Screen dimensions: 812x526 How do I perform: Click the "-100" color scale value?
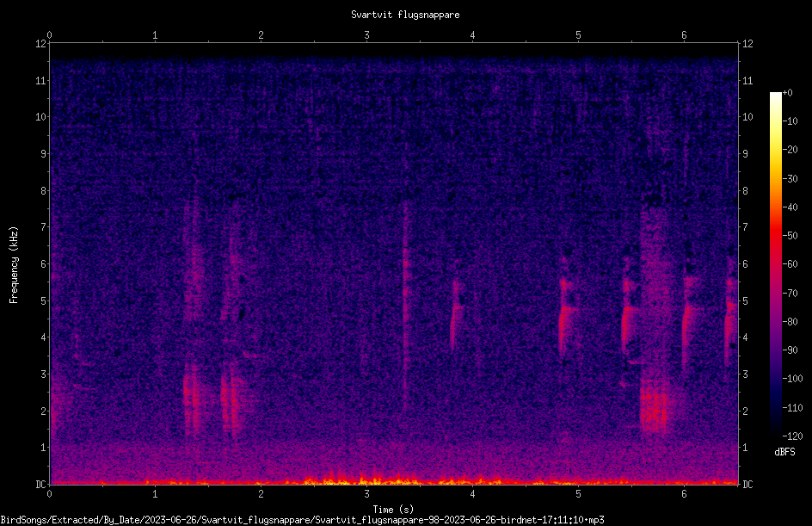coord(792,379)
